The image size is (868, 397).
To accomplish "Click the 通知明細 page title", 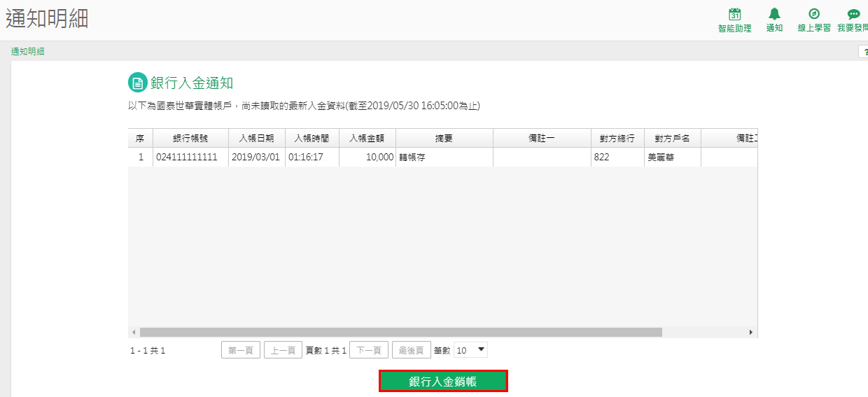I will pos(47,19).
